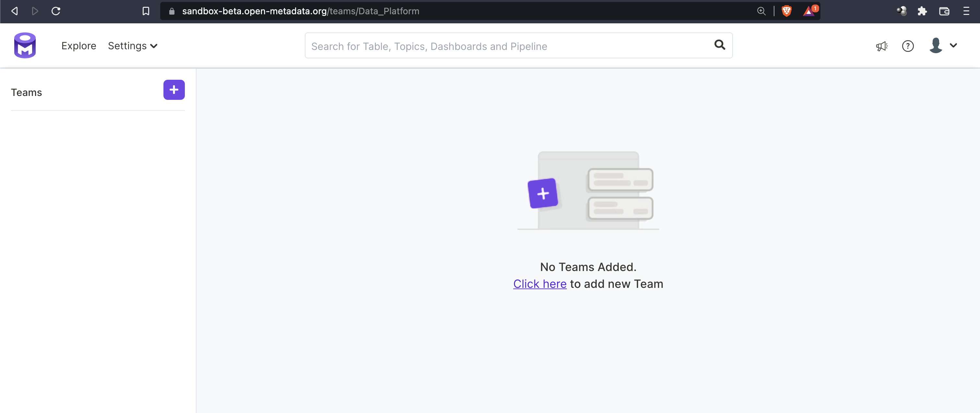The image size is (980, 413).
Task: Click the Brave Shields icon
Action: pyautogui.click(x=787, y=11)
